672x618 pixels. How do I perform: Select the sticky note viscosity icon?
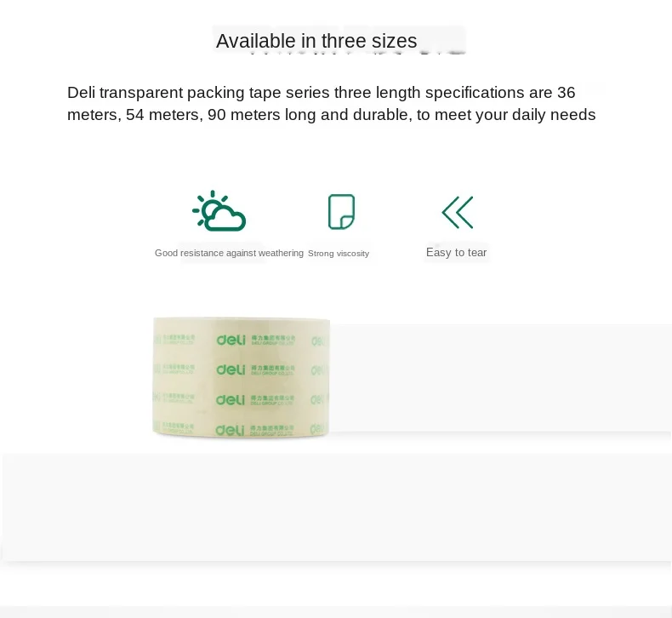point(341,212)
